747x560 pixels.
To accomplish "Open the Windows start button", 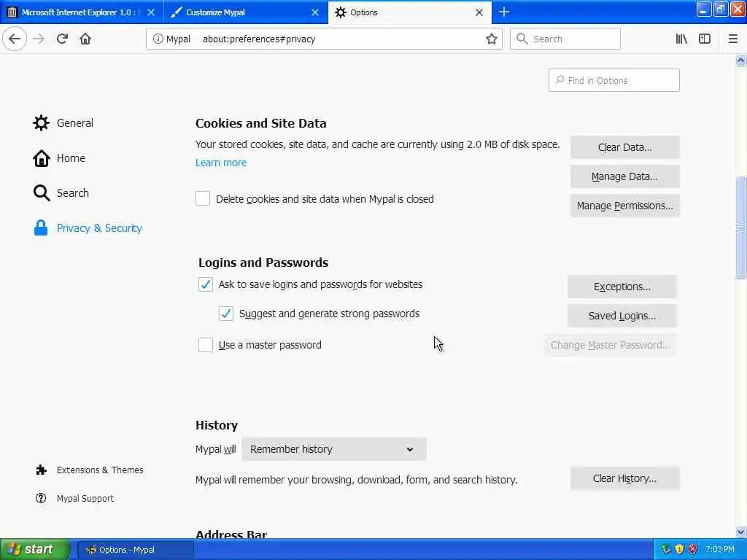I will pos(35,550).
